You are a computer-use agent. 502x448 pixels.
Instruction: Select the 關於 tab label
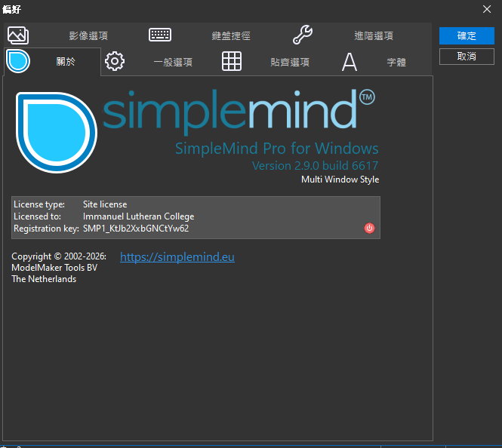pyautogui.click(x=66, y=63)
